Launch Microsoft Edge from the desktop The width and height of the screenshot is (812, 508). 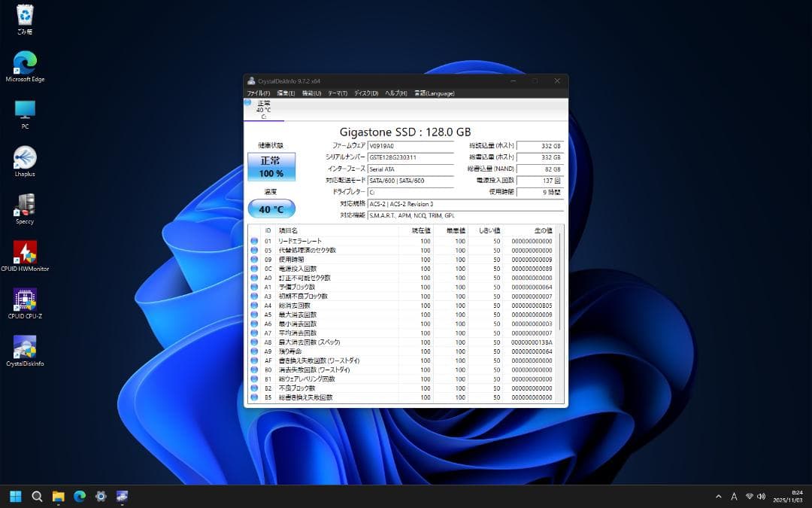tap(25, 60)
